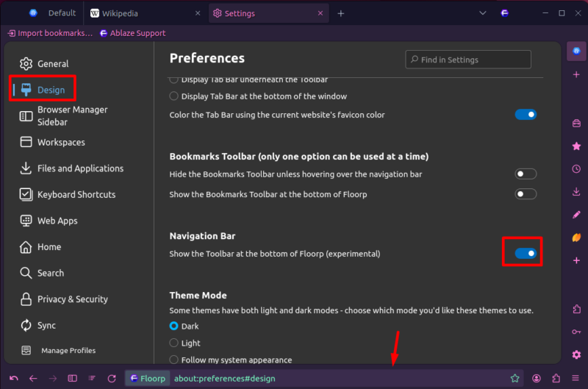Open Ablaze Support bookmark

pyautogui.click(x=132, y=33)
